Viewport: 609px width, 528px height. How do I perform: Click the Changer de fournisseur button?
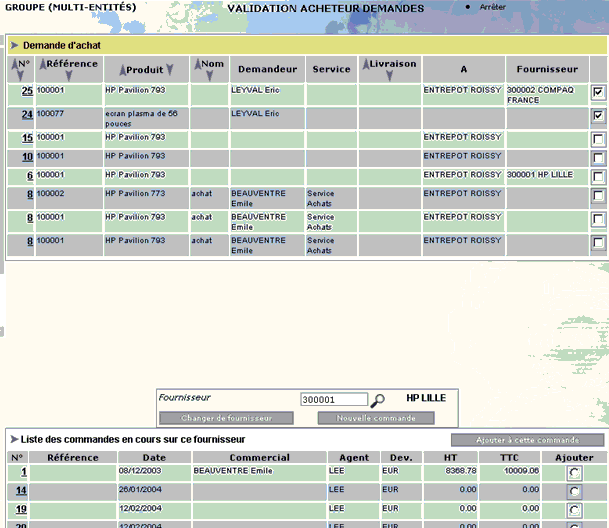click(x=226, y=418)
